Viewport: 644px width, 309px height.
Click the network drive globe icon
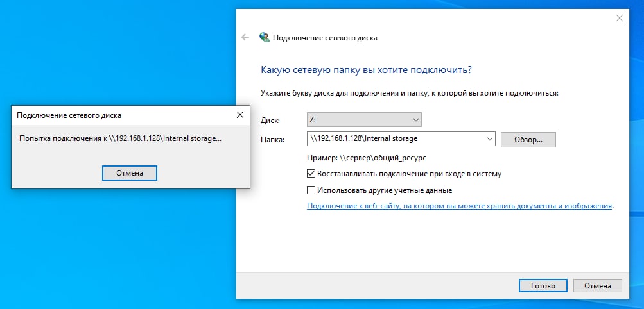tap(265, 37)
